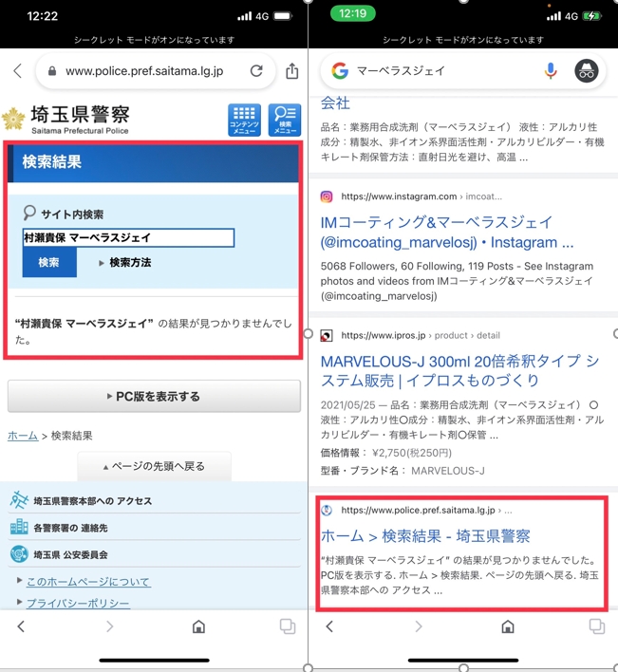
Task: Tap https://www.instagram.com URL text
Action: click(399, 196)
